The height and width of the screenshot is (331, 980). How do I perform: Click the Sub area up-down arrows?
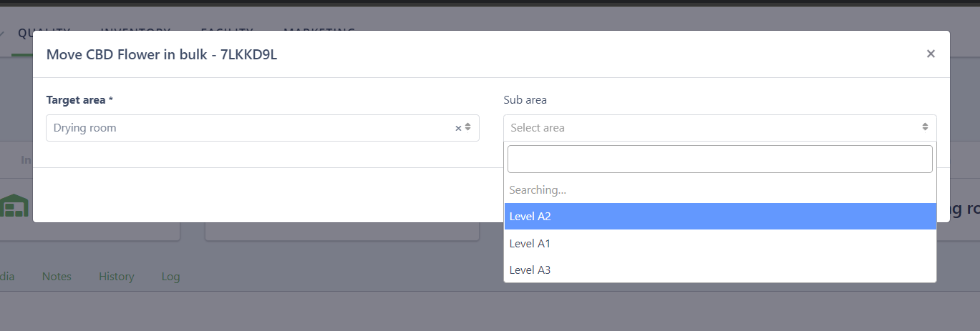click(925, 127)
